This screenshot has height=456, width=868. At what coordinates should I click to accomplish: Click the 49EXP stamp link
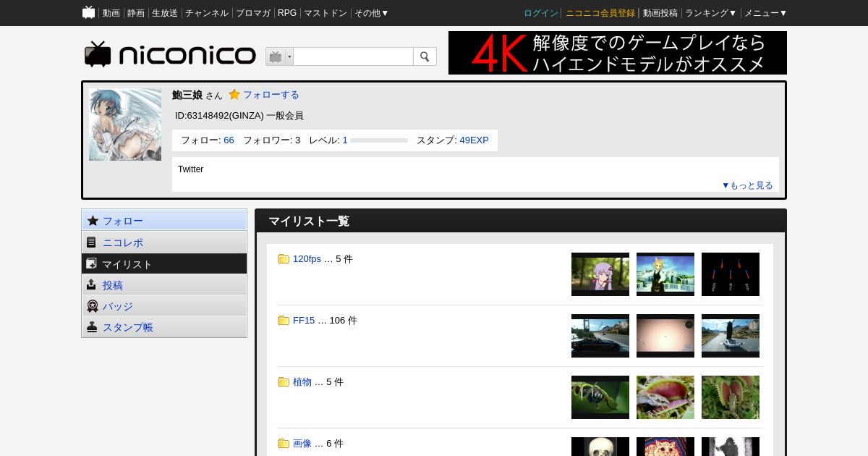click(475, 140)
